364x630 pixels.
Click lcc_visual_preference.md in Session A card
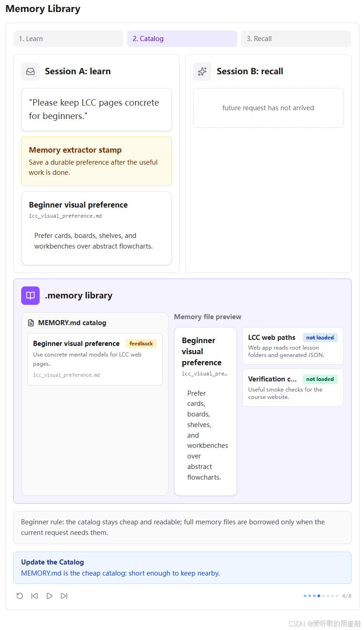65,216
